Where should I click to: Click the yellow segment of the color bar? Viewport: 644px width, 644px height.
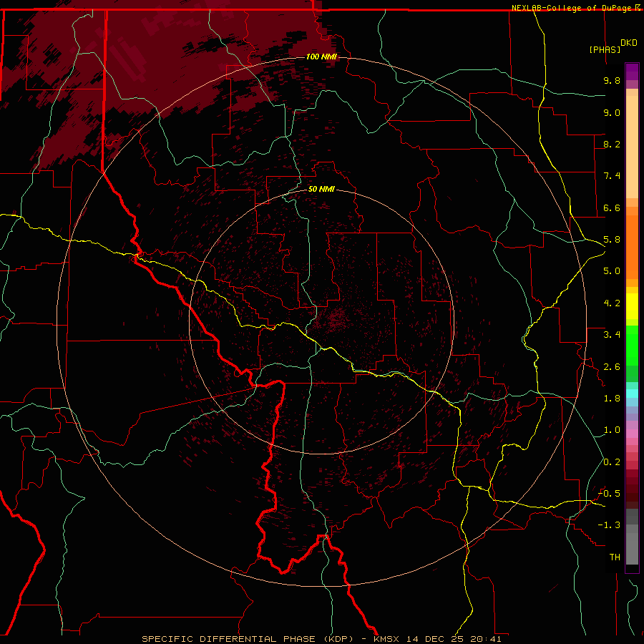pyautogui.click(x=632, y=306)
